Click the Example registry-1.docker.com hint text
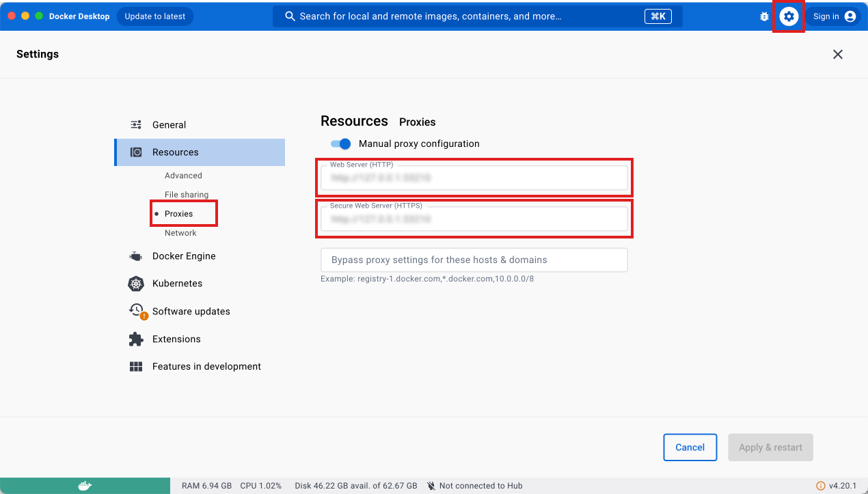868x494 pixels. [427, 279]
